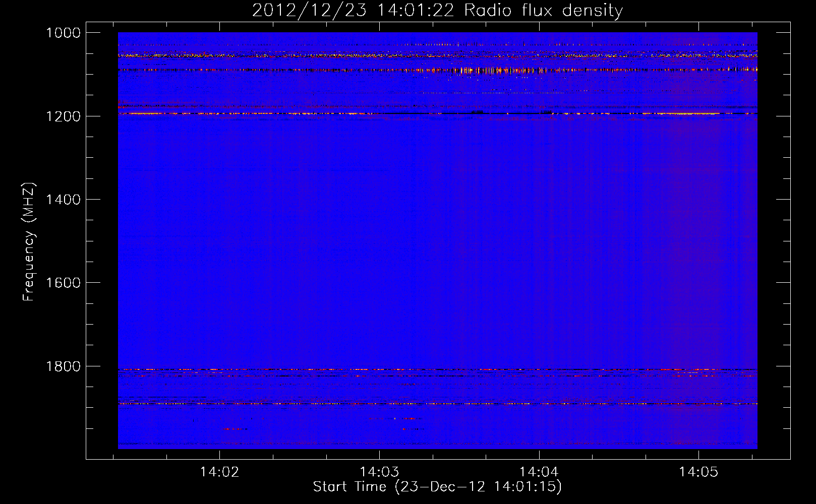The height and width of the screenshot is (504, 816).
Task: Click the x-axis label 'Start Time (23-Dec-12 14:01:15)'
Action: (x=437, y=487)
